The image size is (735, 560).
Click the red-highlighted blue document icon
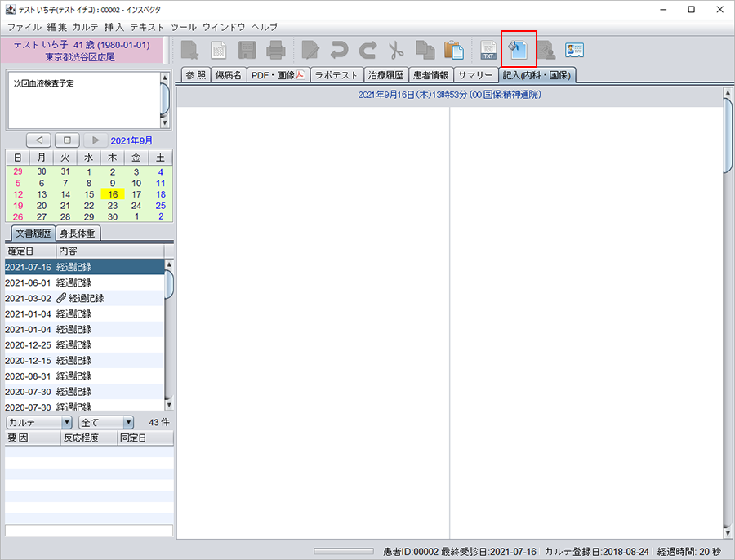click(x=518, y=50)
